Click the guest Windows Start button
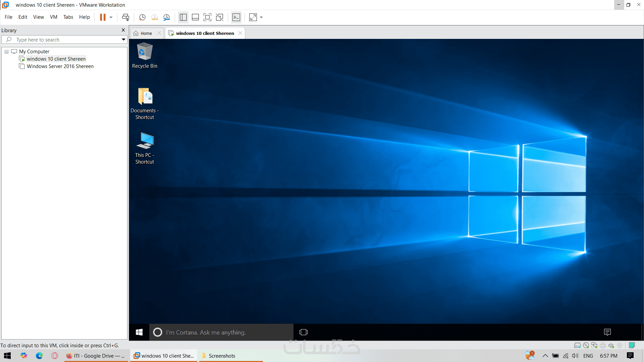This screenshot has height=362, width=644. 139,332
